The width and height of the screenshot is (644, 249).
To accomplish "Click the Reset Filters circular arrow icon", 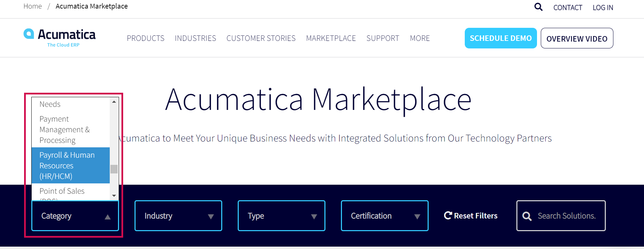I will click(448, 215).
